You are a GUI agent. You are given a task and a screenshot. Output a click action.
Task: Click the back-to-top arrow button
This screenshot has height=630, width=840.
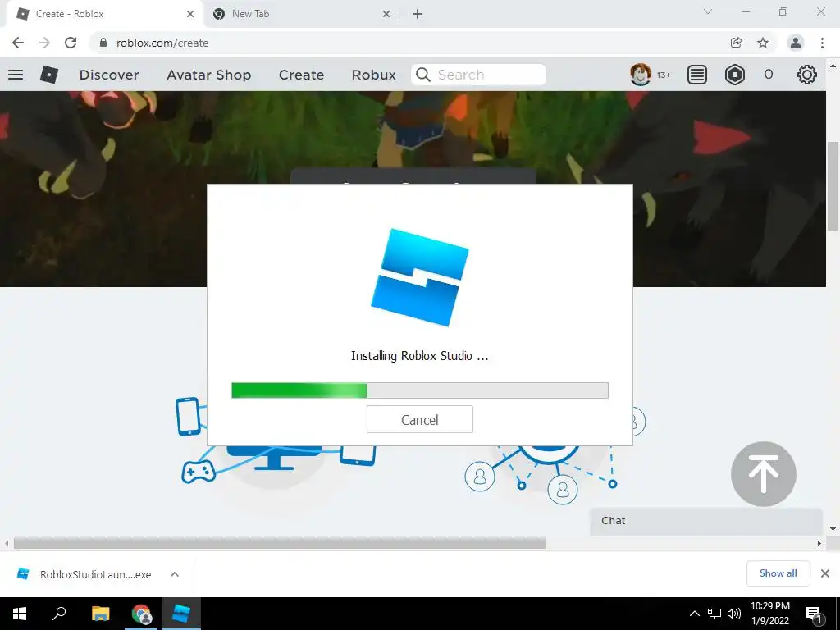pos(764,474)
